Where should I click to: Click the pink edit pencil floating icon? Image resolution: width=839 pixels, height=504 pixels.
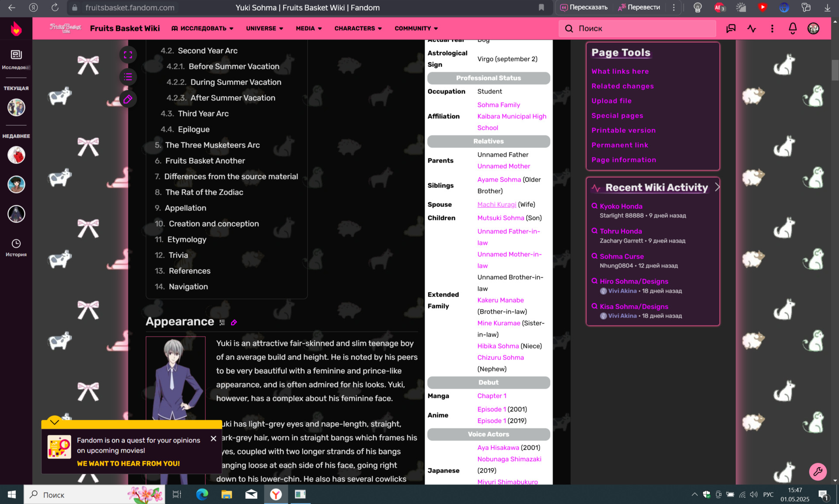[x=128, y=100]
